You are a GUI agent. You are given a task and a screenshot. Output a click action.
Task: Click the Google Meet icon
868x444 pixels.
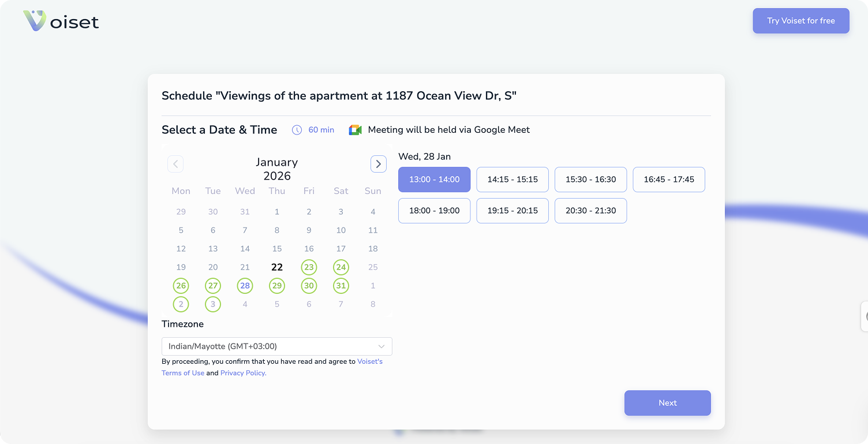pos(354,130)
